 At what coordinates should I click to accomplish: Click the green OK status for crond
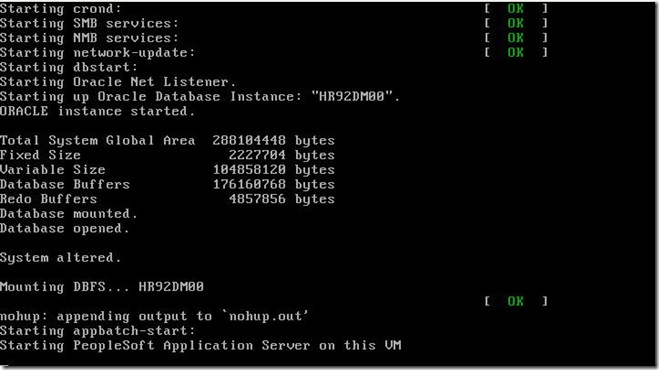pyautogui.click(x=515, y=8)
